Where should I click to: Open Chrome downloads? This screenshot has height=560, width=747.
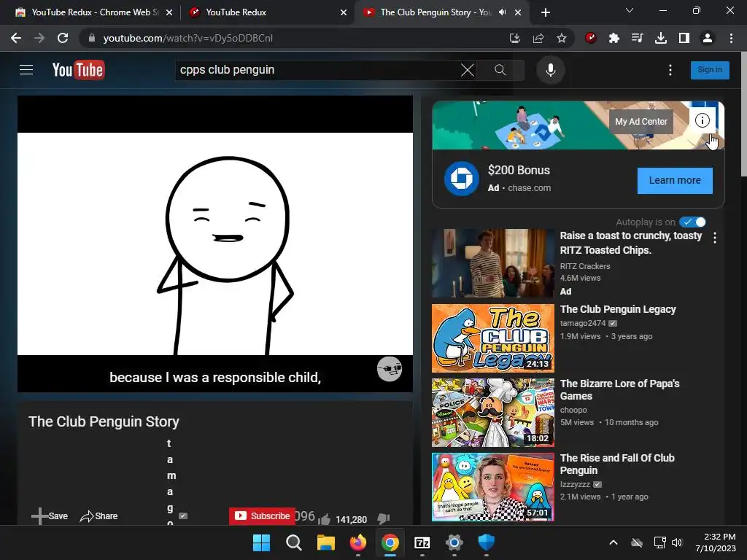(x=660, y=38)
